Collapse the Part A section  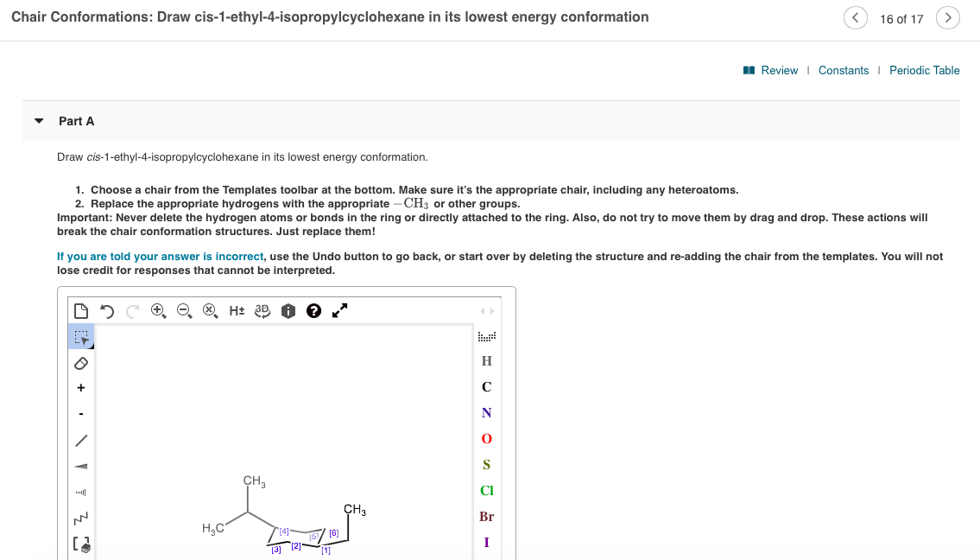coord(39,121)
